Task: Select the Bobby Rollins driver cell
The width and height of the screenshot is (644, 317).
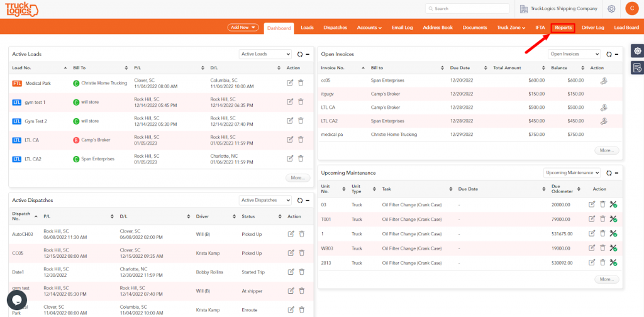Action: click(210, 272)
